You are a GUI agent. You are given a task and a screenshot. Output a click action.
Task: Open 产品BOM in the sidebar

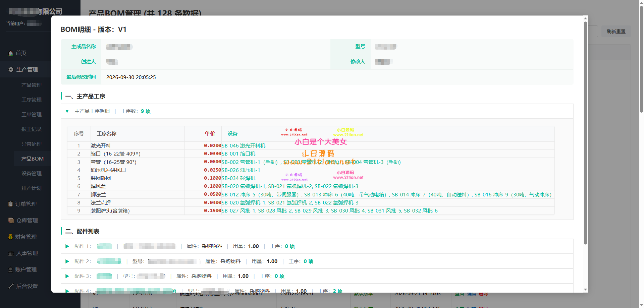coord(33,159)
